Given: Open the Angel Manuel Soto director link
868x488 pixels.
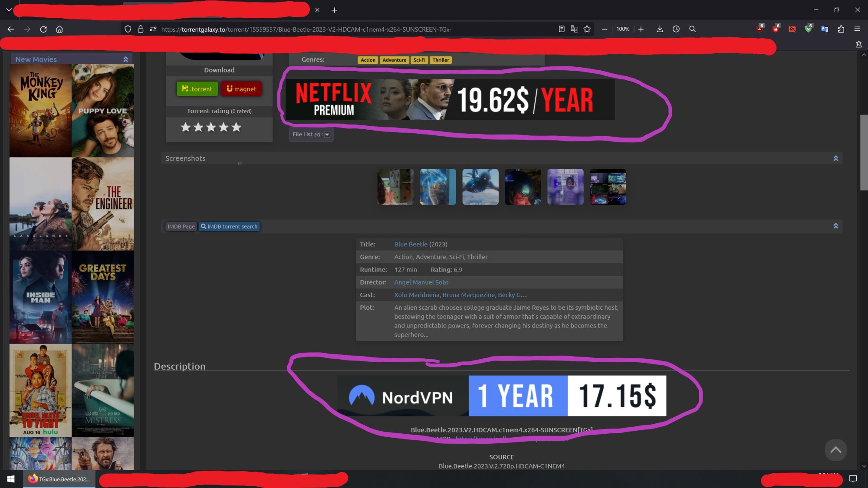Looking at the screenshot, I should click(421, 282).
